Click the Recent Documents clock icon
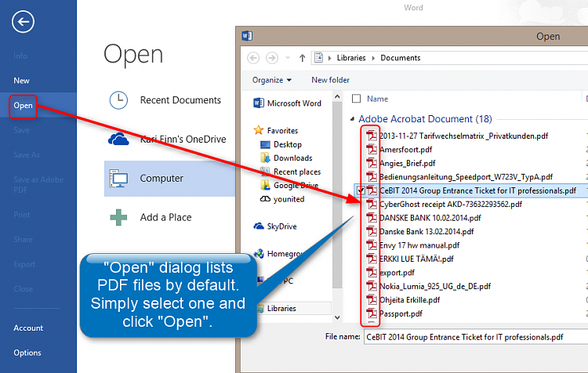Image resolution: width=588 pixels, height=373 pixels. pyautogui.click(x=118, y=100)
